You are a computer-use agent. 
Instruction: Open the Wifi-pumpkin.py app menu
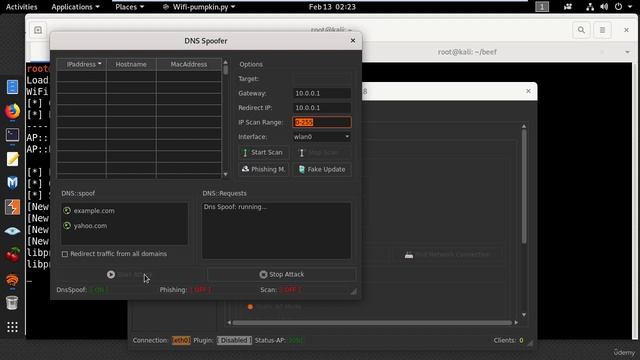pos(199,7)
